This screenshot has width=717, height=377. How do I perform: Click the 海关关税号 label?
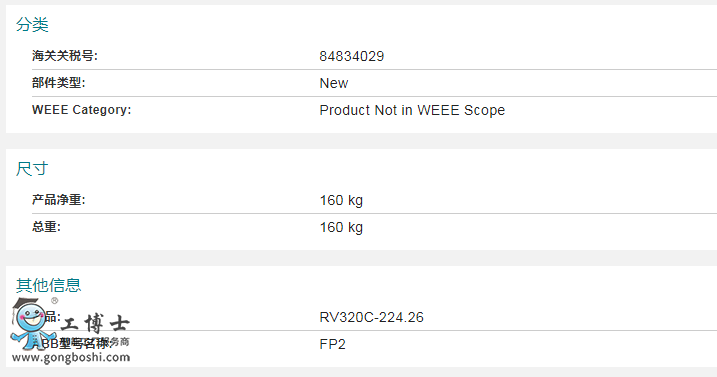pyautogui.click(x=65, y=56)
